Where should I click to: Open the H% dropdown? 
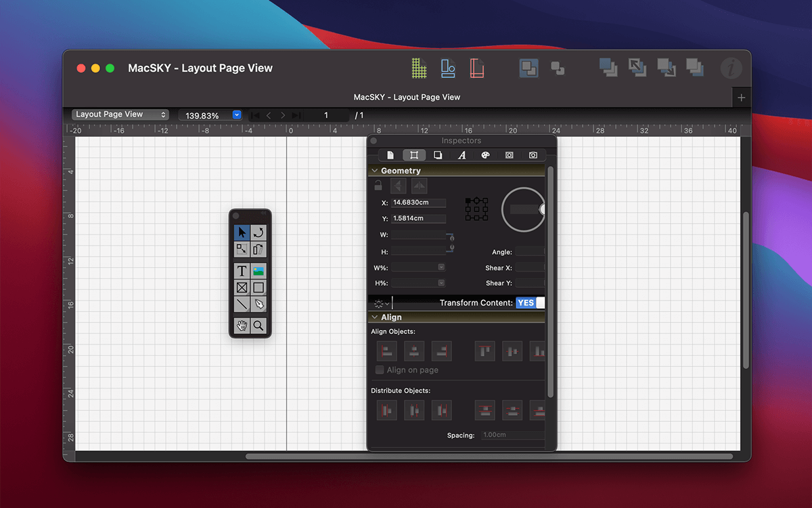tap(441, 283)
